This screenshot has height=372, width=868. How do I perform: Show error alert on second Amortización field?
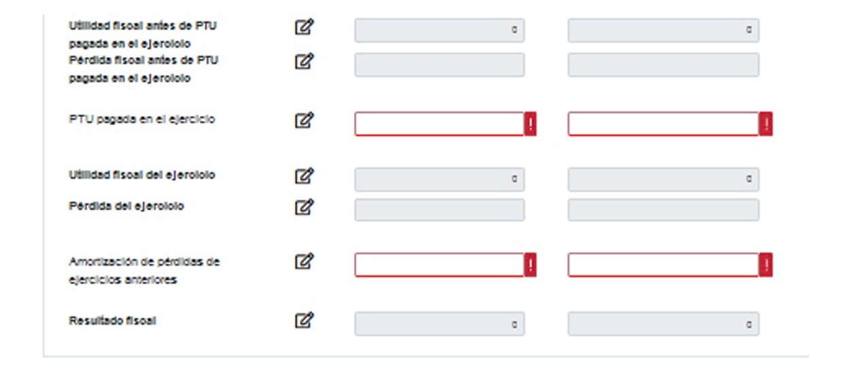coord(766,265)
